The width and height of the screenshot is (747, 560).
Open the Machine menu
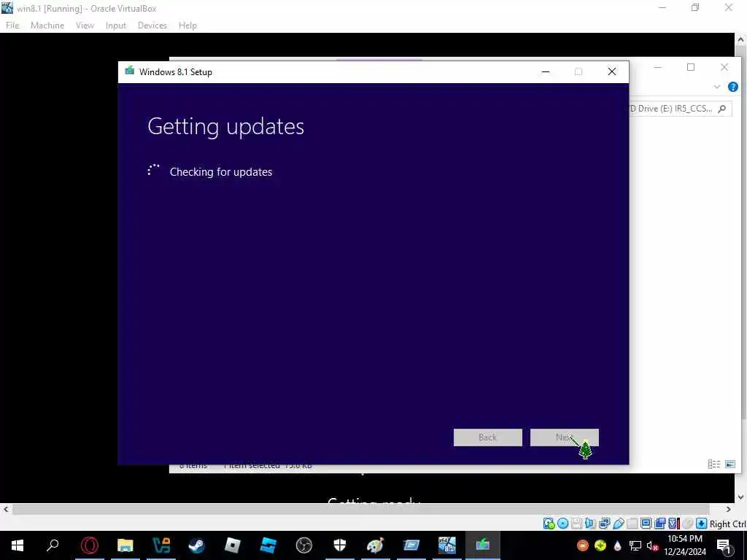point(47,26)
